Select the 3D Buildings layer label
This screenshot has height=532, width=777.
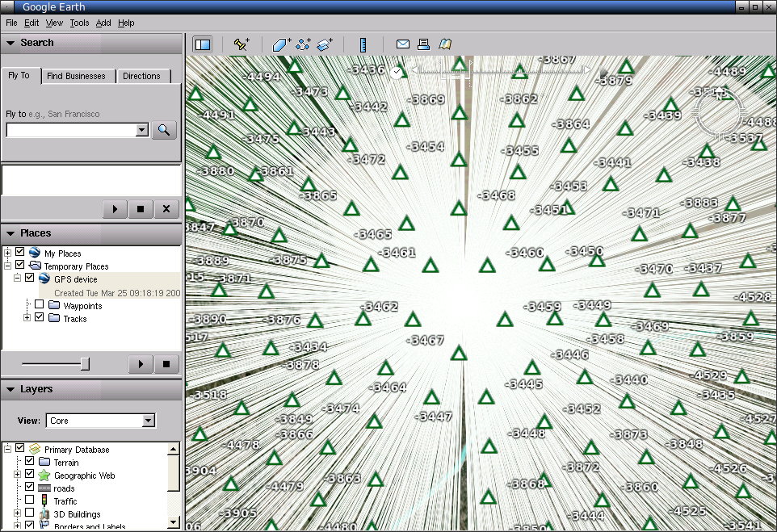[77, 514]
